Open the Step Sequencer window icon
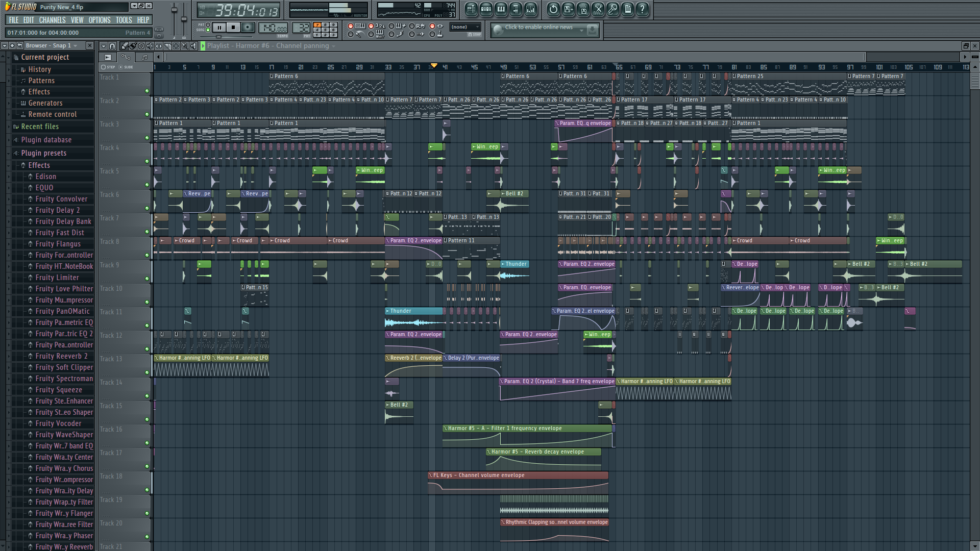 pyautogui.click(x=486, y=9)
